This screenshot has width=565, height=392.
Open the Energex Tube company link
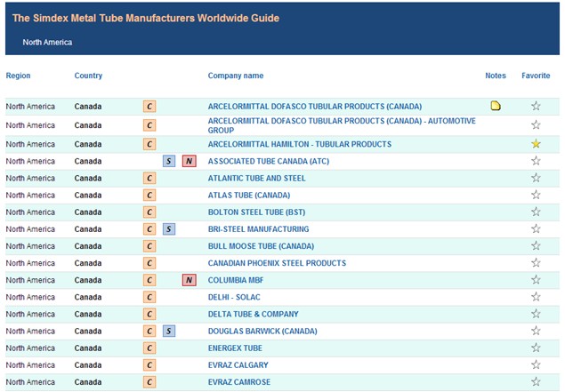235,348
